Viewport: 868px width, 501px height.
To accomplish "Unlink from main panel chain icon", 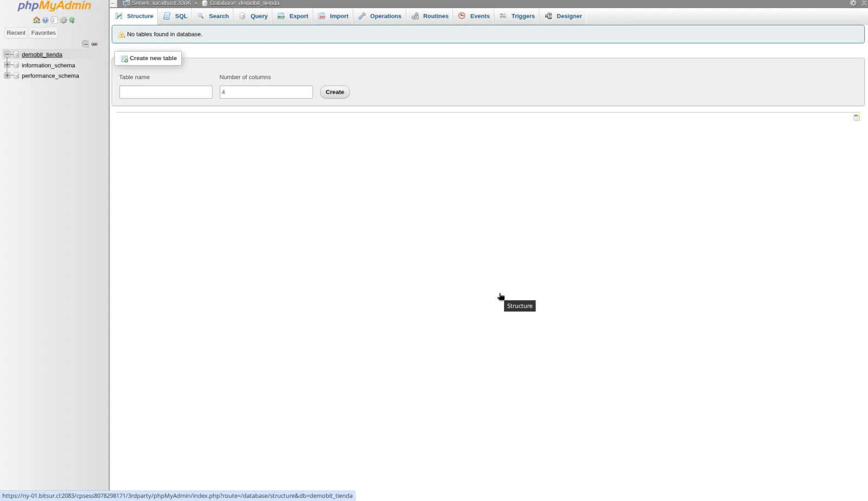I will click(94, 44).
